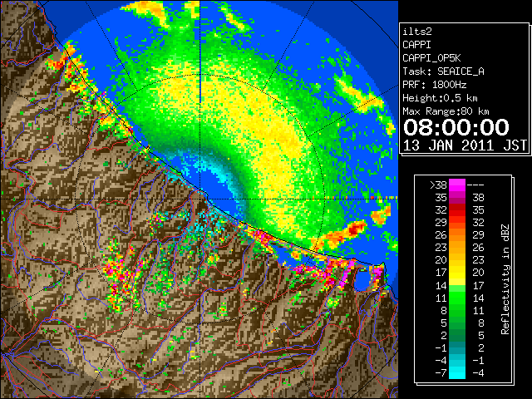Click the 'ilts2' site name text

pos(417,32)
